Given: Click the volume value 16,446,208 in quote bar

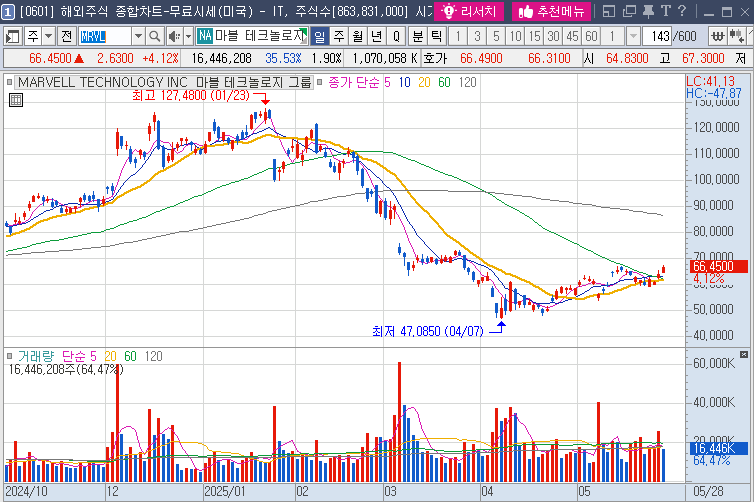Looking at the screenshot, I should point(222,59).
